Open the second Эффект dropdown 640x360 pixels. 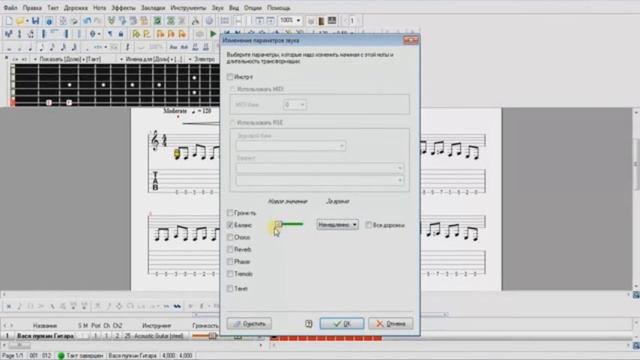point(320,180)
